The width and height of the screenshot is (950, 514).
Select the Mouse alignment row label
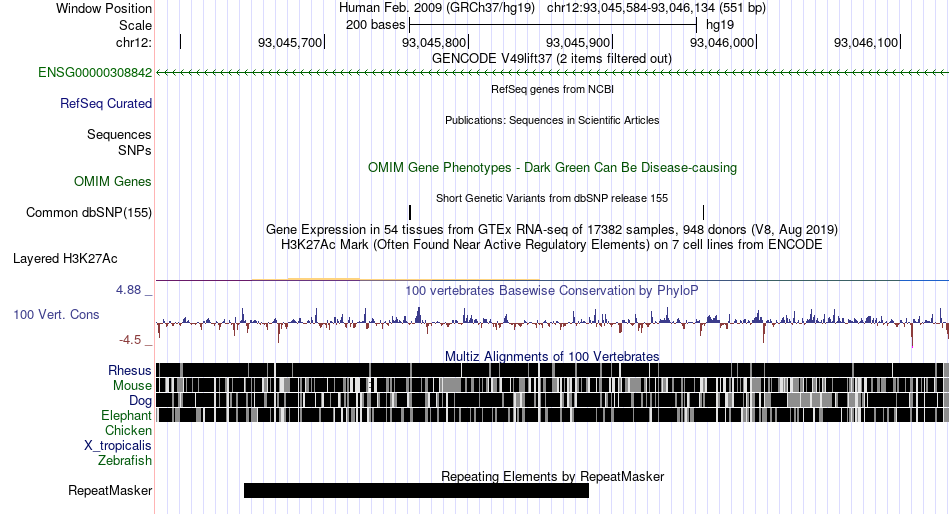[x=132, y=386]
